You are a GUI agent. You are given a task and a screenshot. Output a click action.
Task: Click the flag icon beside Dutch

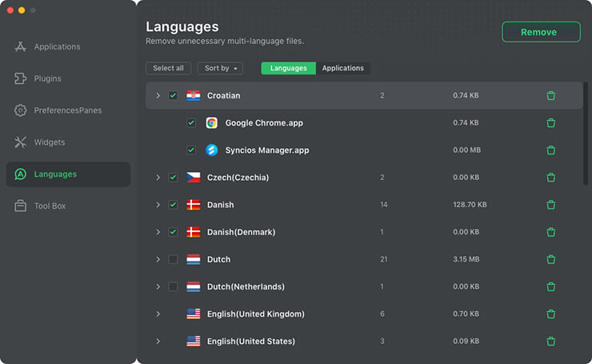point(194,259)
